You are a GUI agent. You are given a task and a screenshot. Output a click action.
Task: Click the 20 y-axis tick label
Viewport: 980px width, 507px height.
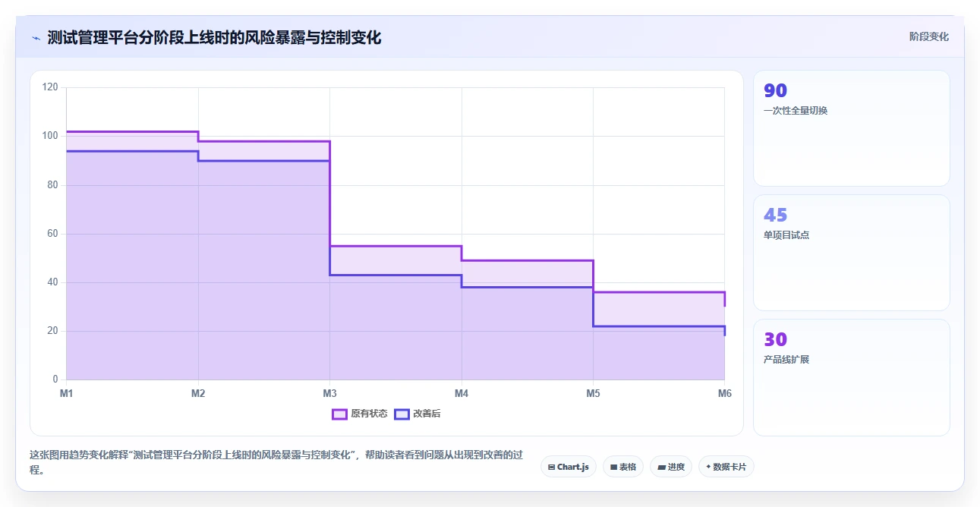(x=52, y=331)
